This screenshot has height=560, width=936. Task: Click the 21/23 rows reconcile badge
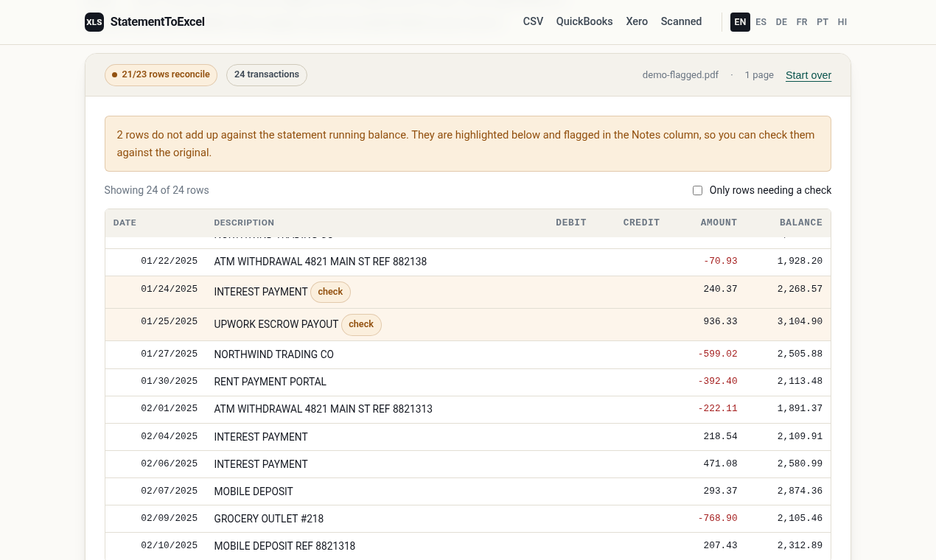point(161,75)
